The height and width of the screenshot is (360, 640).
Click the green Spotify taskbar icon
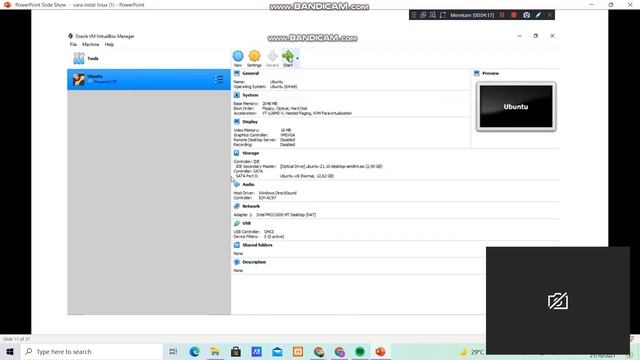(360, 351)
